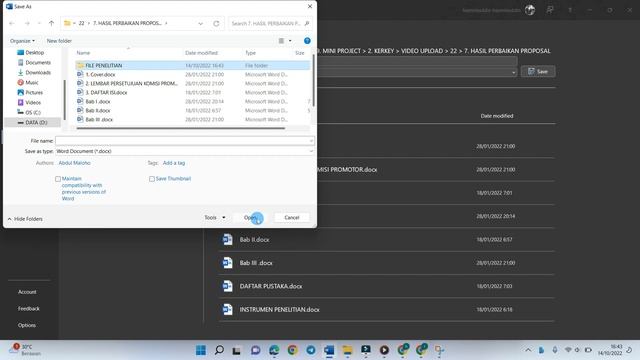Open Options in Word backstage sidebar
This screenshot has height=360, width=640.
click(27, 325)
